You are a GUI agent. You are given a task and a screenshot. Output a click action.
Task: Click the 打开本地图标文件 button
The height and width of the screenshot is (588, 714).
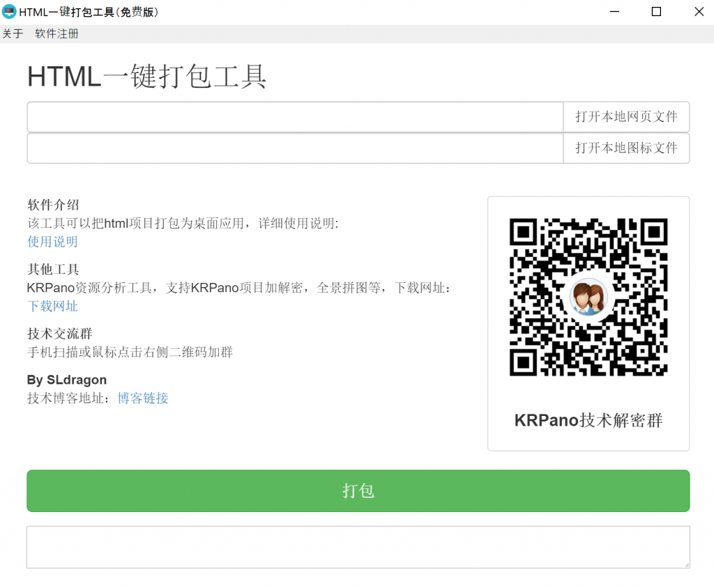pos(626,148)
